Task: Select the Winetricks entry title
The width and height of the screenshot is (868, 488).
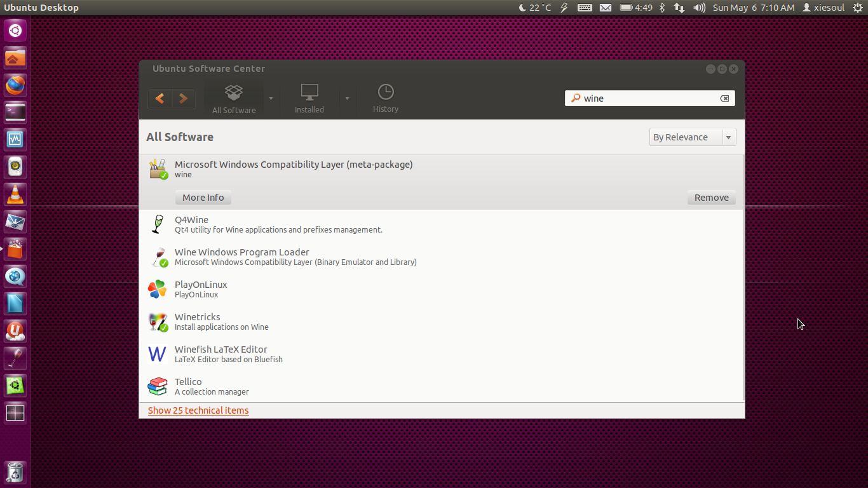Action: click(x=198, y=317)
